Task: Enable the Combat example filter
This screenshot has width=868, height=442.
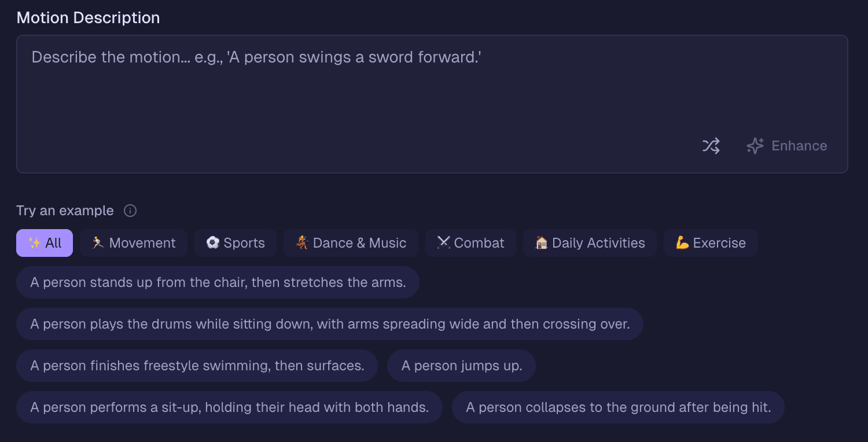Action: [x=470, y=242]
